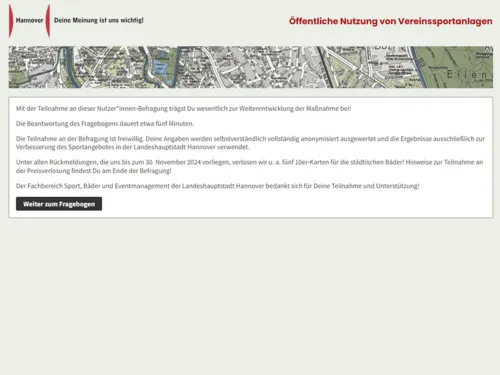This screenshot has height=375, width=500.
Task: Click the line 'Die Beantwortung des Fragebogens dauert'
Action: (x=105, y=124)
